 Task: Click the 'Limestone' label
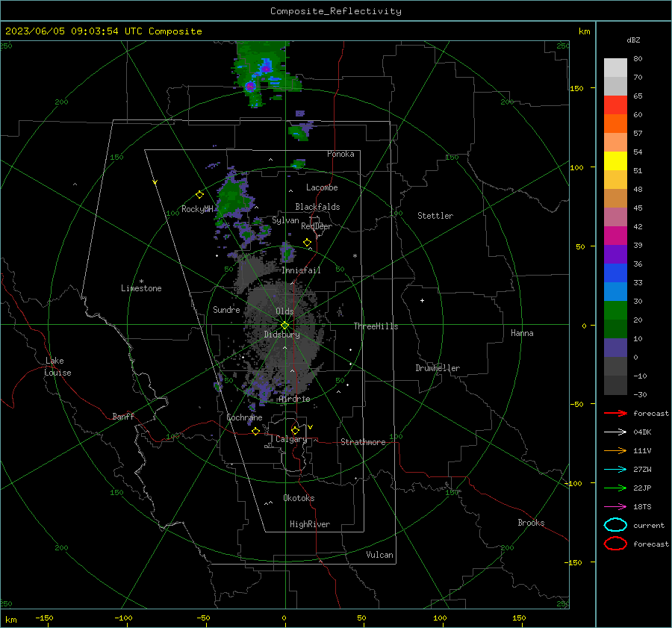click(141, 288)
